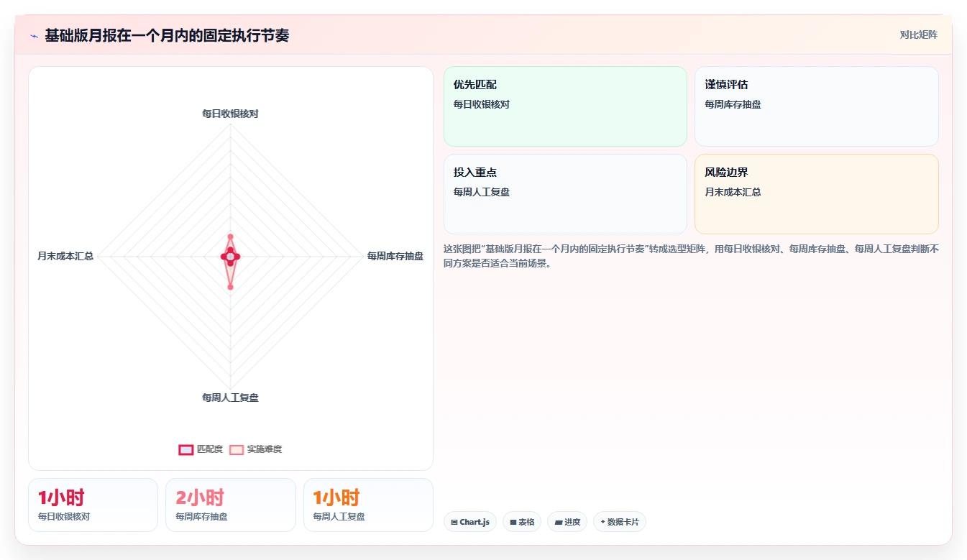Viewport: 967px width, 560px height.
Task: Click the lightning icon beside the title
Action: pos(35,36)
